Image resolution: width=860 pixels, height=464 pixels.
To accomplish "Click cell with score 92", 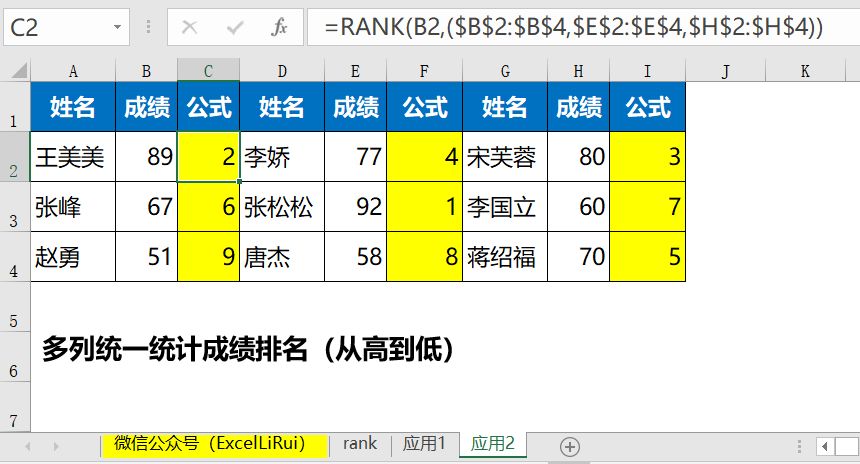I will click(x=355, y=207).
